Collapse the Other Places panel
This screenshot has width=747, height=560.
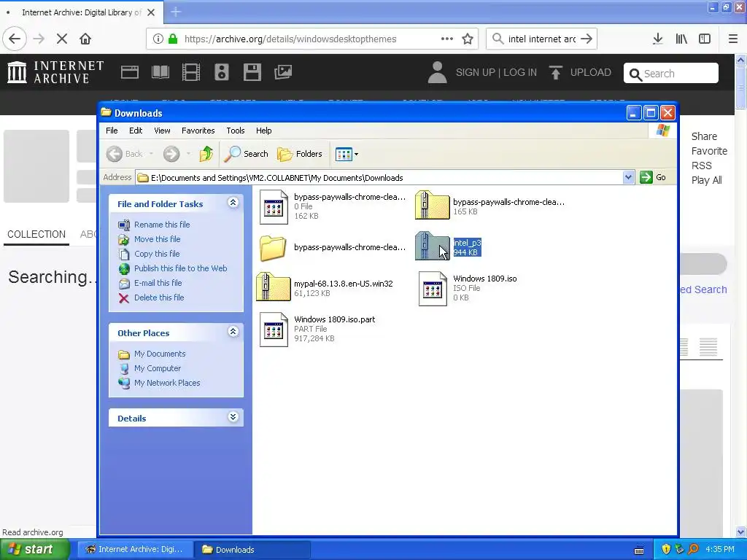tap(233, 332)
